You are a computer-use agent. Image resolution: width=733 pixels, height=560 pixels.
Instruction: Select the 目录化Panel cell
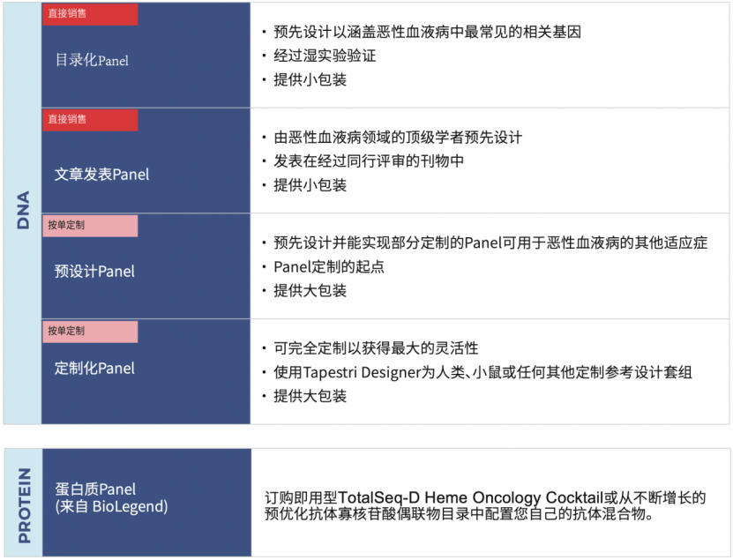pyautogui.click(x=146, y=56)
